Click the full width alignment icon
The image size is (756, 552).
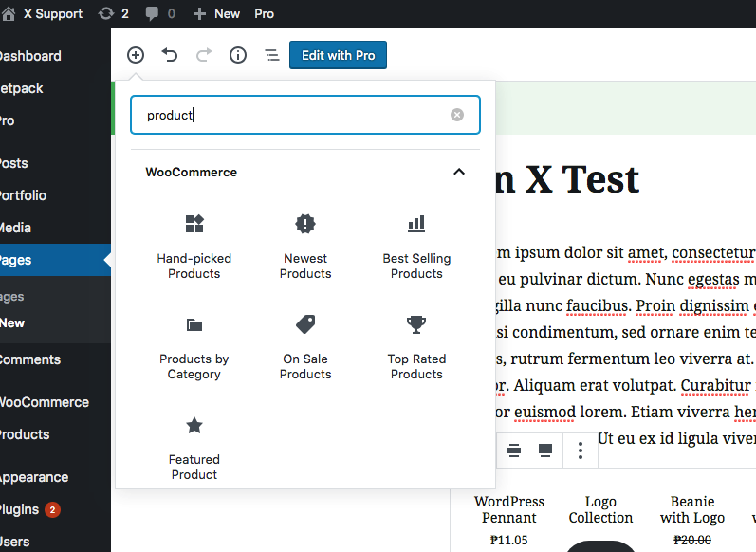545,451
